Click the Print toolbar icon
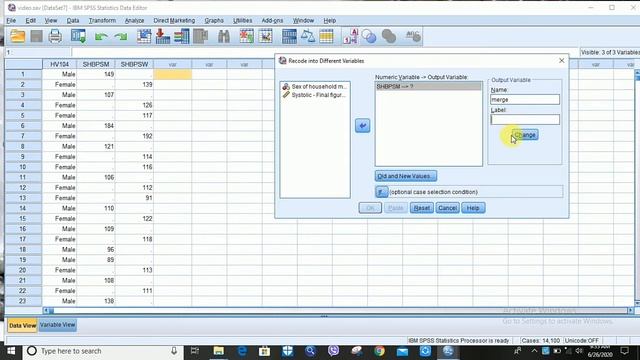640x360 pixels. point(55,36)
